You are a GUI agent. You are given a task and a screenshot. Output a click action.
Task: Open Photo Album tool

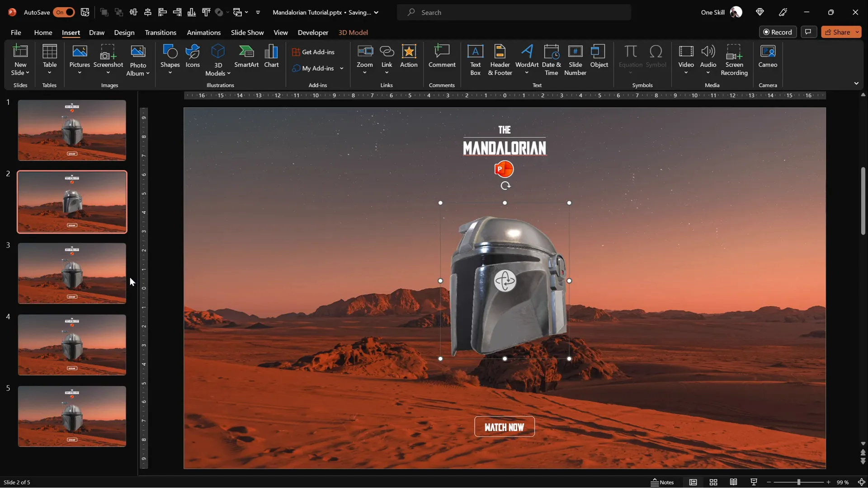click(138, 60)
